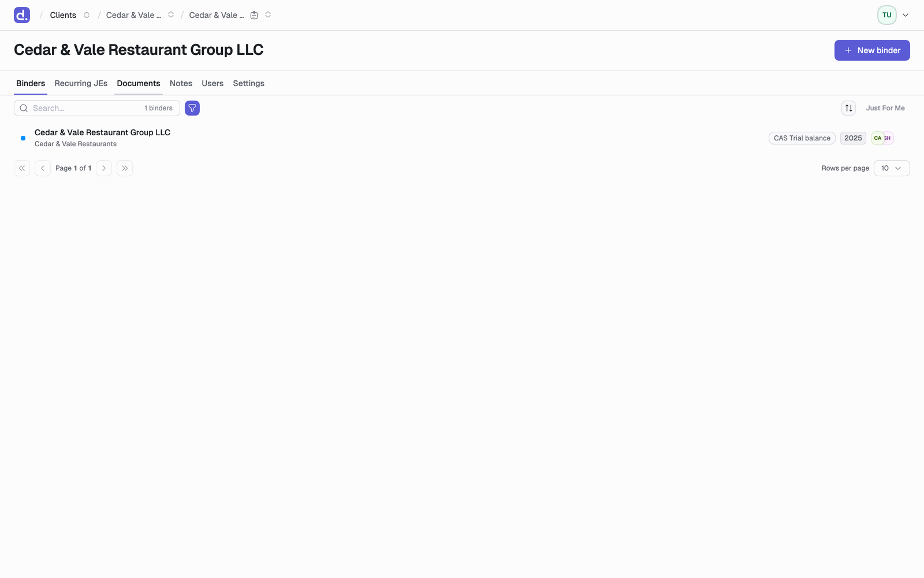Toggle the Just For Me filter
Viewport: 924px width, 578px height.
pos(885,108)
